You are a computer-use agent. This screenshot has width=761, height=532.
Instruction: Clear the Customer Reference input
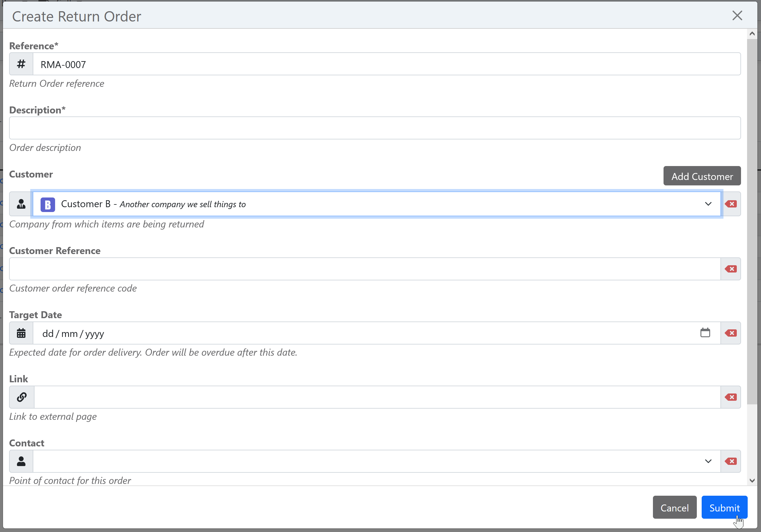click(x=730, y=269)
